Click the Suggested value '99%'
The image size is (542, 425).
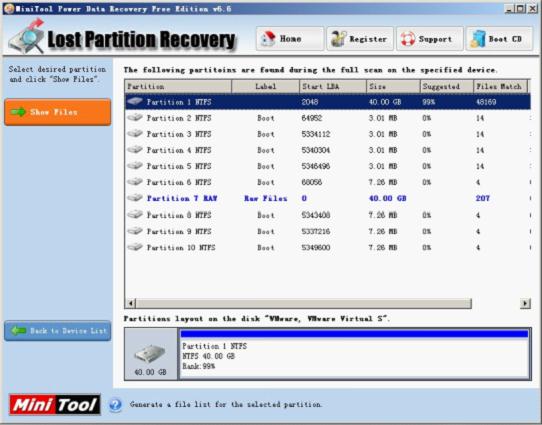429,102
